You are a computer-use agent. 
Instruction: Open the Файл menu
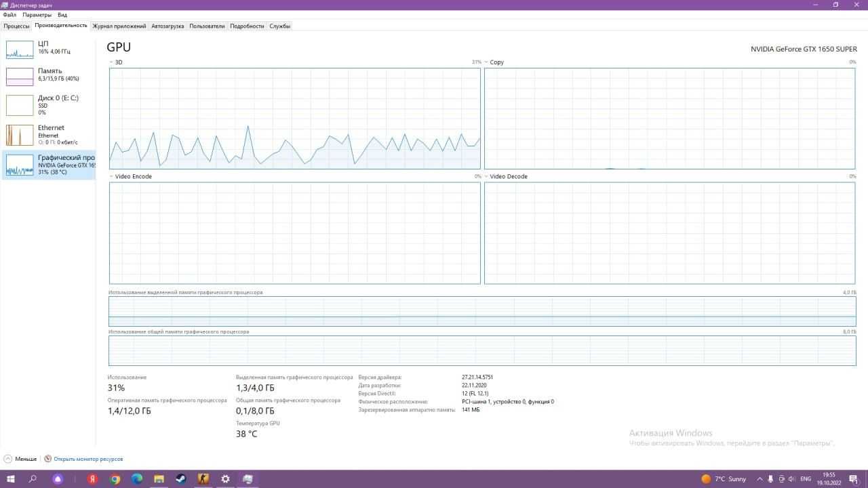pyautogui.click(x=9, y=14)
